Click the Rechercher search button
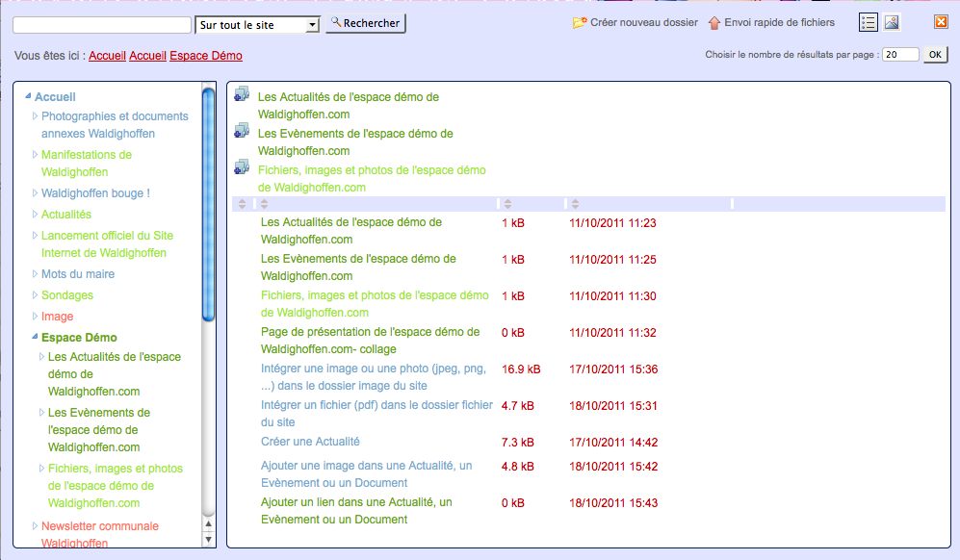Screen dimensions: 960x560 [365, 23]
